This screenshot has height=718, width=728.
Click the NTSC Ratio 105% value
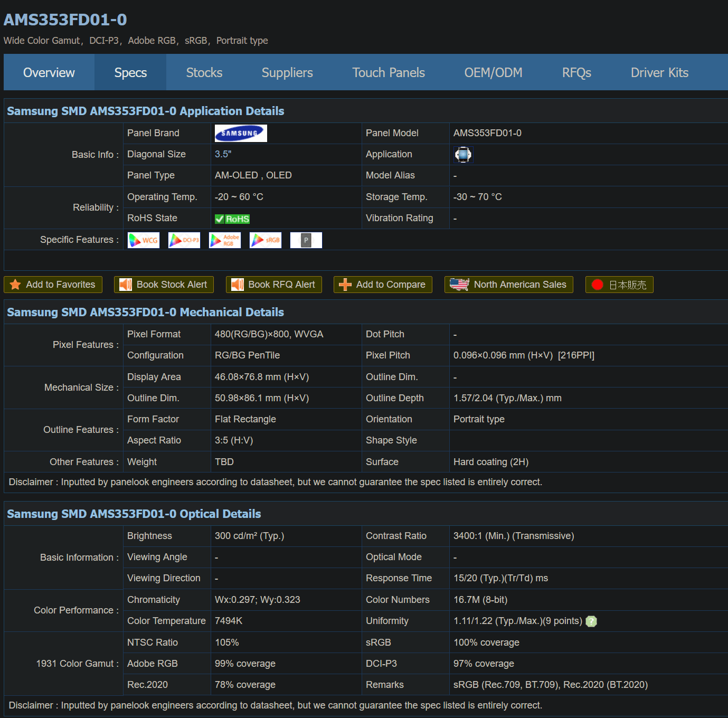226,643
